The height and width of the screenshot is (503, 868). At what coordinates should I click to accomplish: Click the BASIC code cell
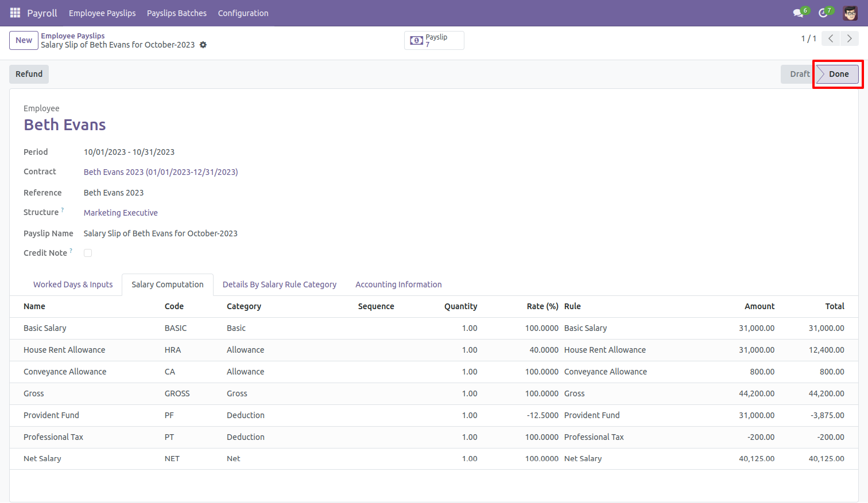click(x=176, y=328)
